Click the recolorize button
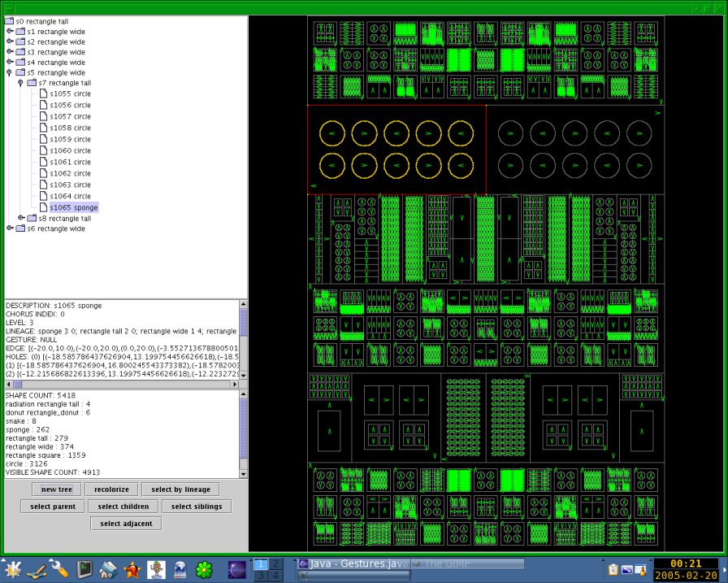Viewport: 728px width, 583px height. click(x=111, y=489)
